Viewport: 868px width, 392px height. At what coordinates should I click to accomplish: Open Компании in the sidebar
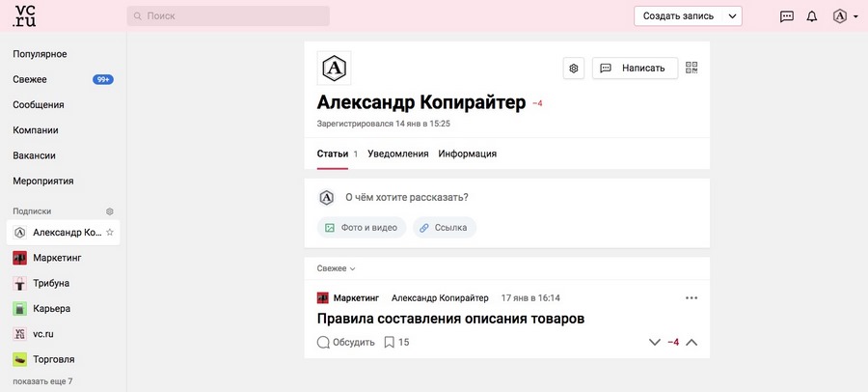tap(36, 130)
